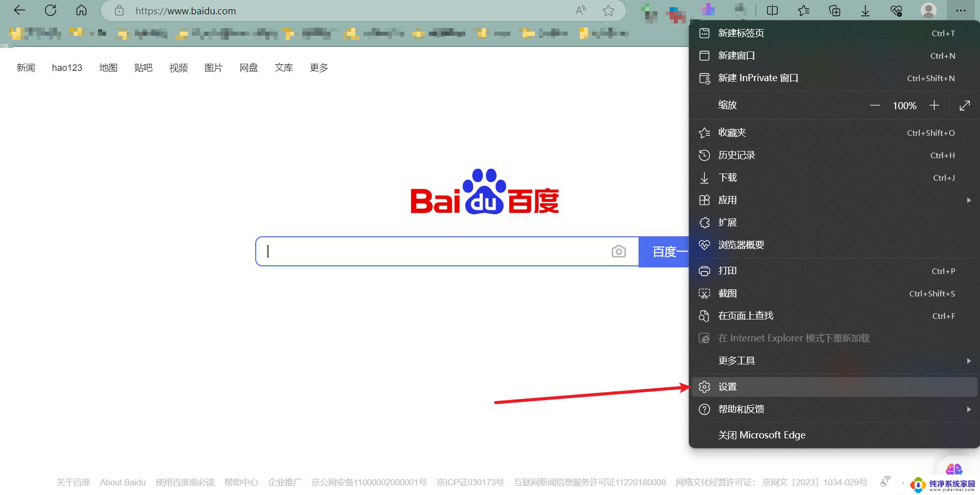The height and width of the screenshot is (495, 980).
Task: Open the 图片 link
Action: pyautogui.click(x=213, y=68)
